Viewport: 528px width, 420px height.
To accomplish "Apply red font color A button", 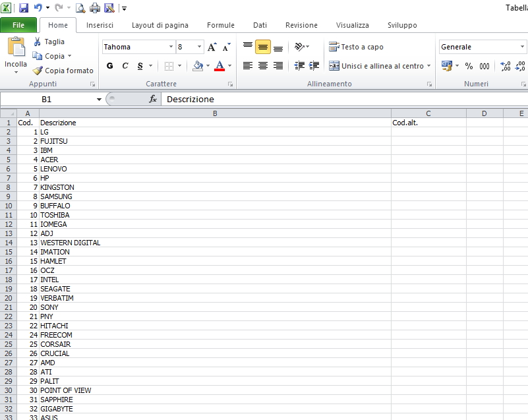I will (220, 66).
